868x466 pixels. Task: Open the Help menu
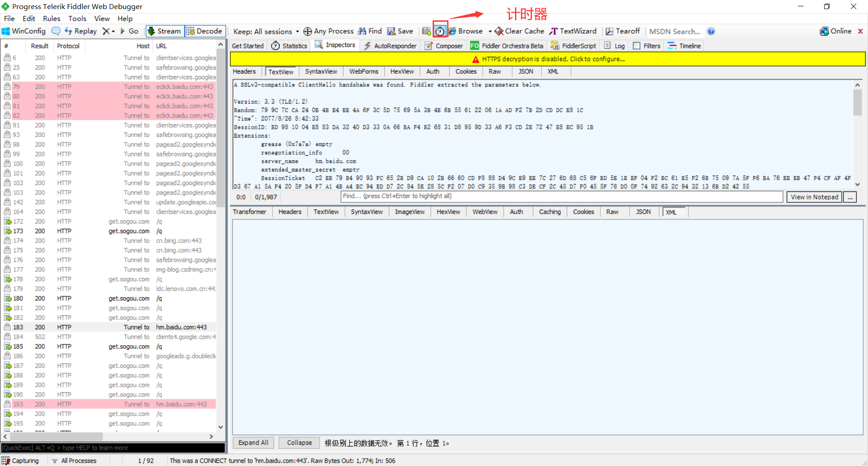(x=125, y=19)
